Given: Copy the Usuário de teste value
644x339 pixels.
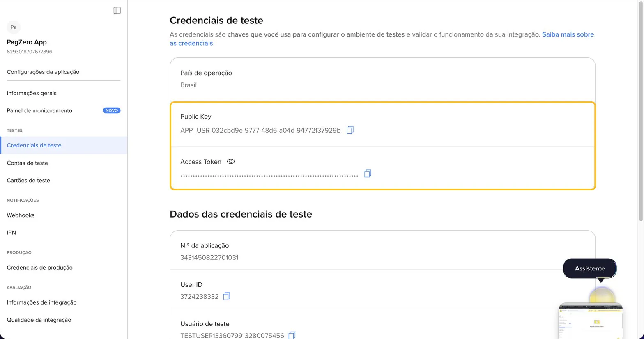Looking at the screenshot, I should pyautogui.click(x=292, y=335).
